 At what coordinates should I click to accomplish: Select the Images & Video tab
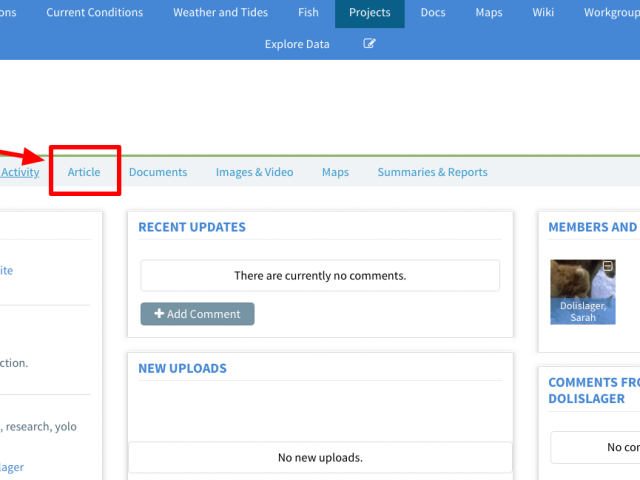(x=254, y=172)
